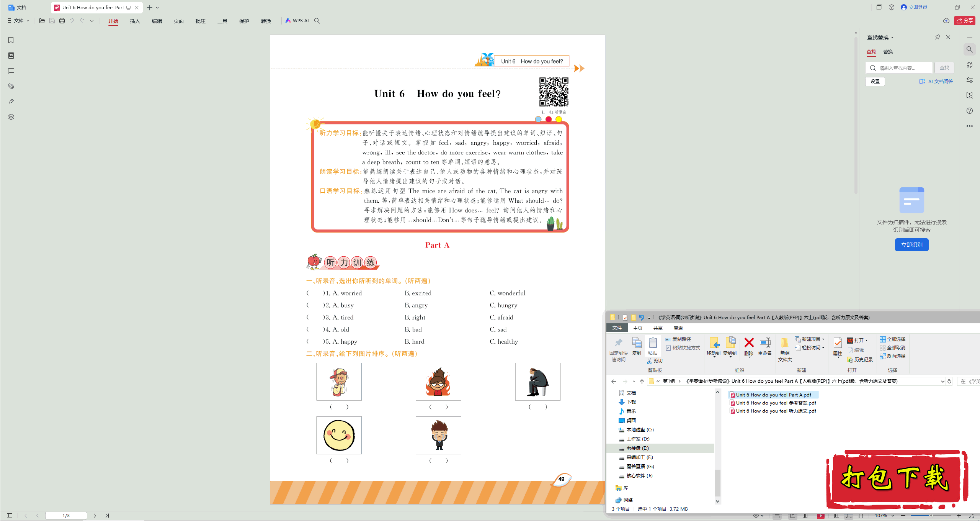
Task: Toggle fit width view in status bar
Action: [861, 516]
